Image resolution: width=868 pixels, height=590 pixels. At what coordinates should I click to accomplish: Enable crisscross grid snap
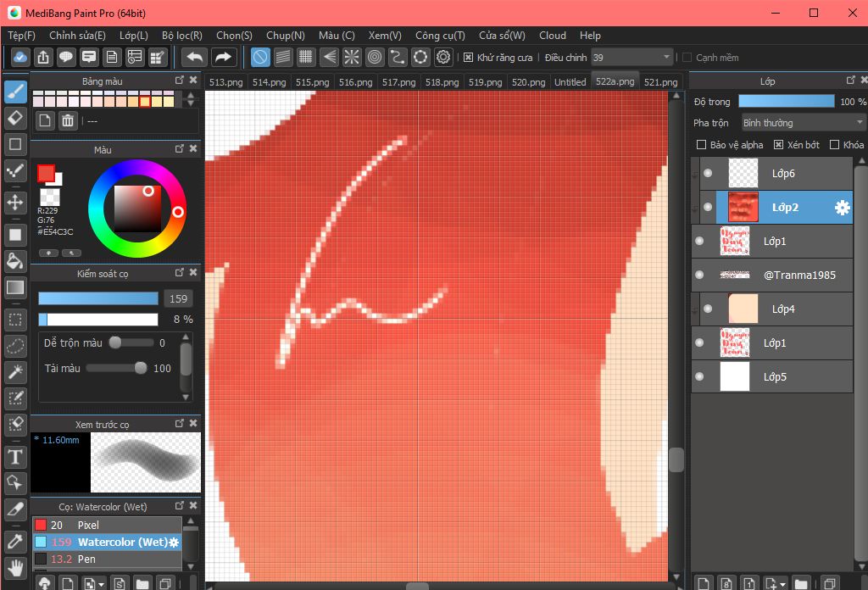[305, 57]
